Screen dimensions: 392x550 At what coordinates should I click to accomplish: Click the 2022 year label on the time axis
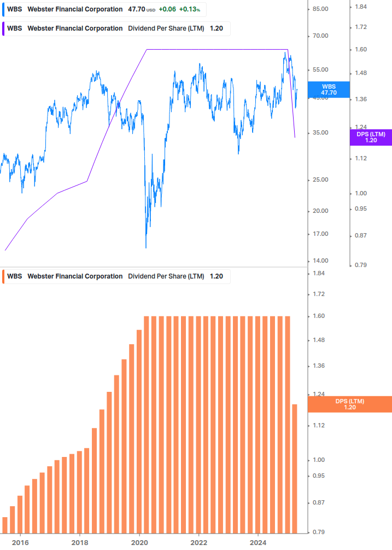click(x=198, y=543)
